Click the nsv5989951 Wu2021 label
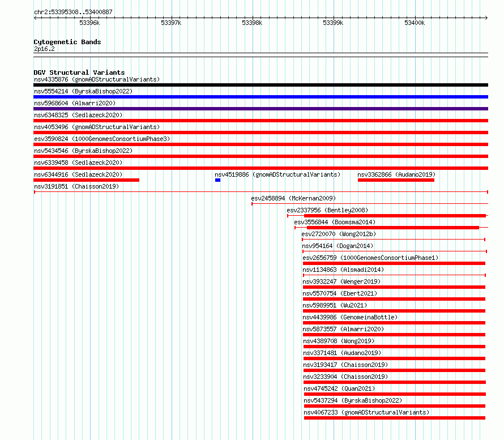The image size is (504, 440). coord(335,305)
